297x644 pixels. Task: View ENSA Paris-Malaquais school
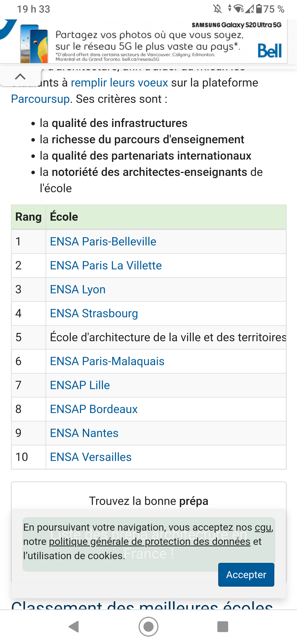(107, 361)
